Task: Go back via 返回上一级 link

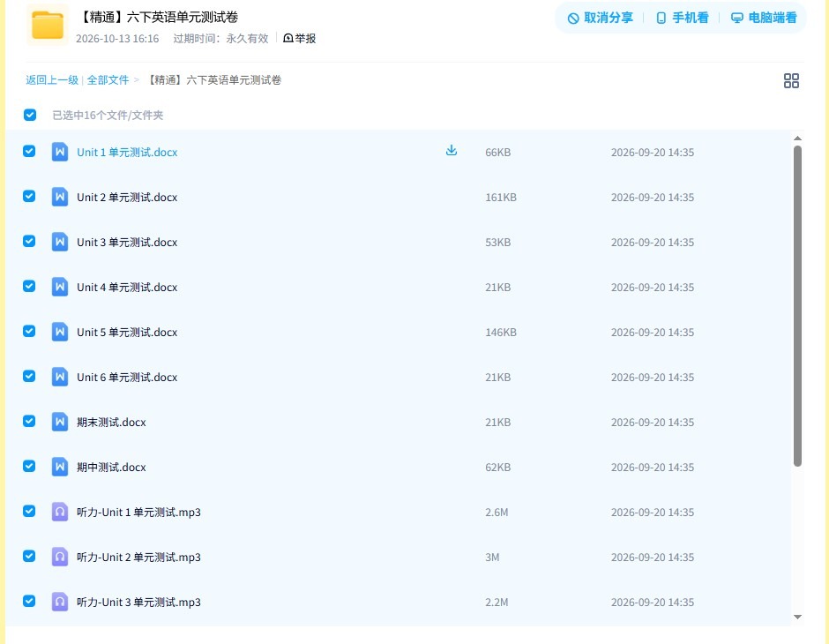Action: pos(52,80)
